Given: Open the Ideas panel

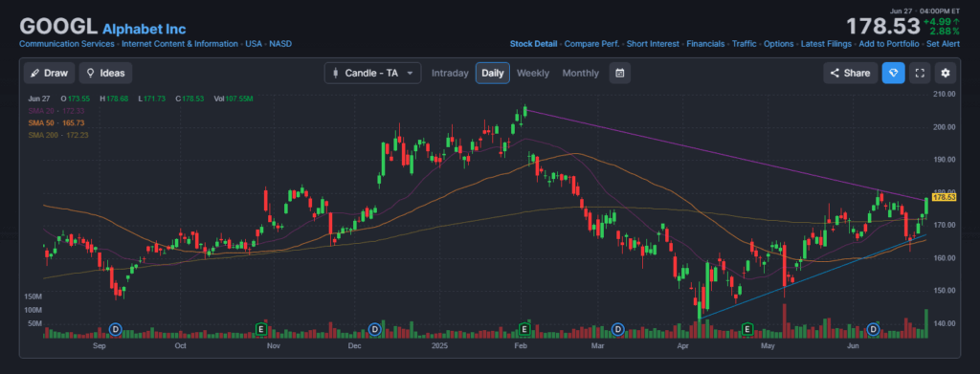Looking at the screenshot, I should click(x=105, y=73).
